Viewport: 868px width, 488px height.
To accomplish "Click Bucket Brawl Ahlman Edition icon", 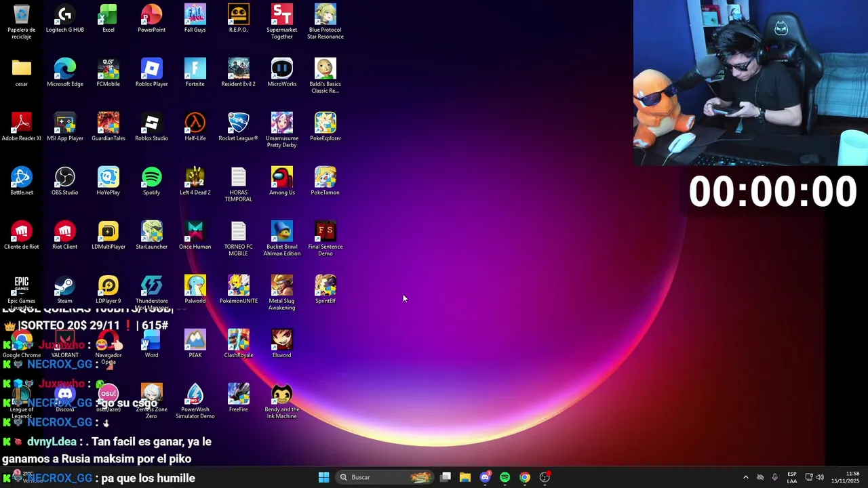I will (282, 239).
